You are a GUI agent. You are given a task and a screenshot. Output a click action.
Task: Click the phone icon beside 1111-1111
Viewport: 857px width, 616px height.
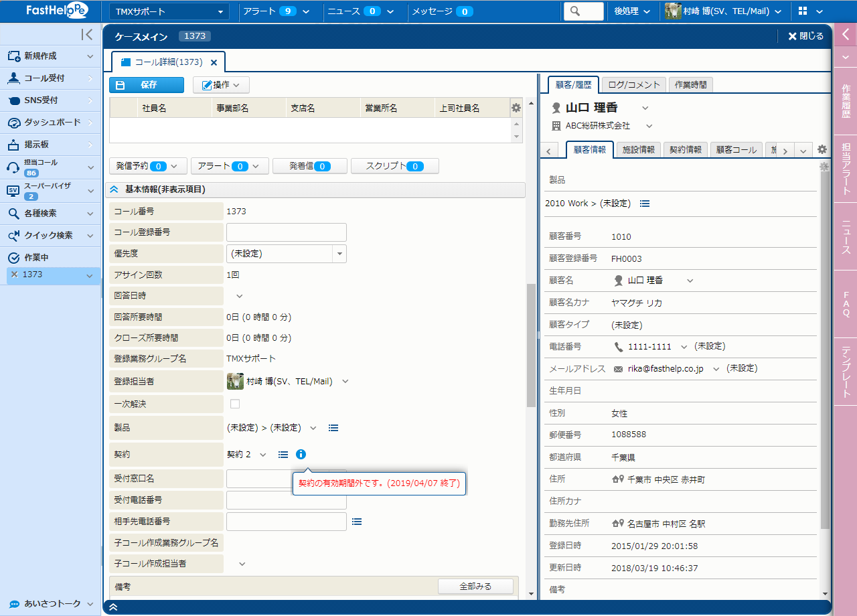619,347
